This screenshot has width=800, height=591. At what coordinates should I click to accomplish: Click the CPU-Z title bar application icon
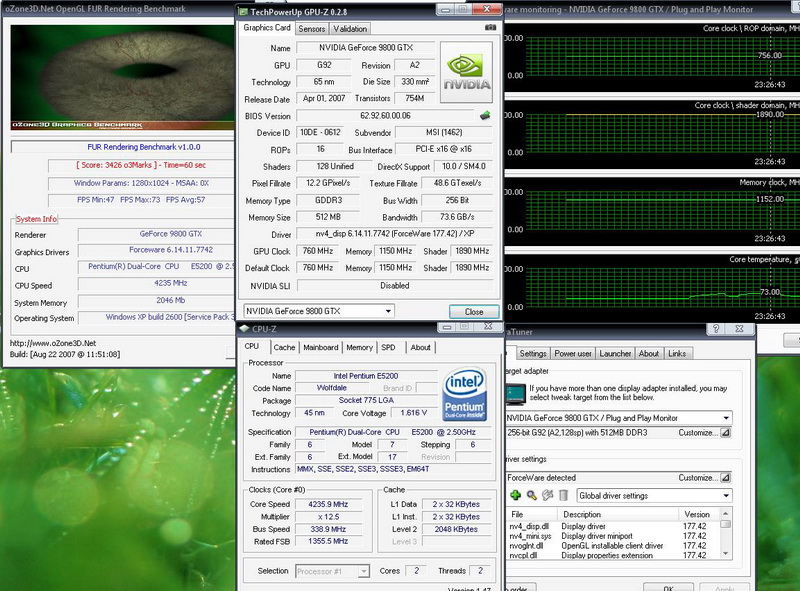coord(244,329)
